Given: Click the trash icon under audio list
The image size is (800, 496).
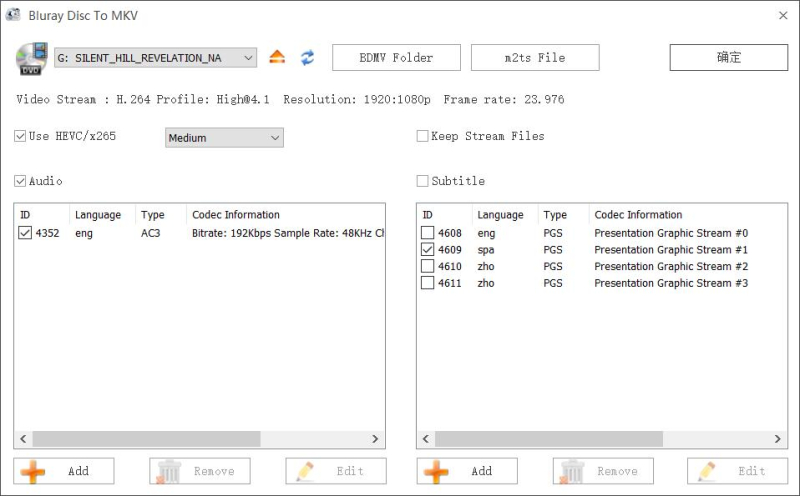Looking at the screenshot, I should [x=169, y=471].
